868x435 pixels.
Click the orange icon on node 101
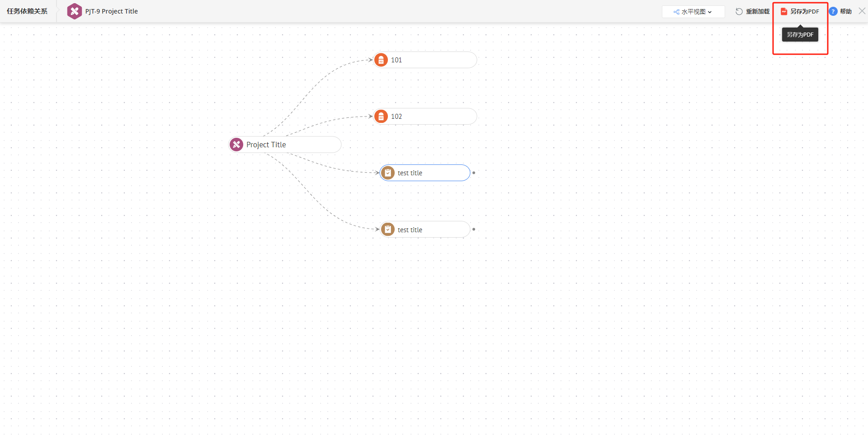point(381,60)
